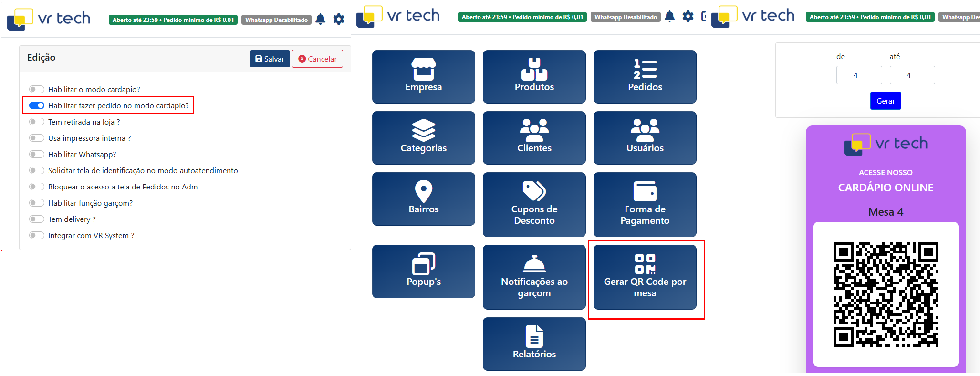Click the Mesa 4 QR code image

pyautogui.click(x=886, y=294)
